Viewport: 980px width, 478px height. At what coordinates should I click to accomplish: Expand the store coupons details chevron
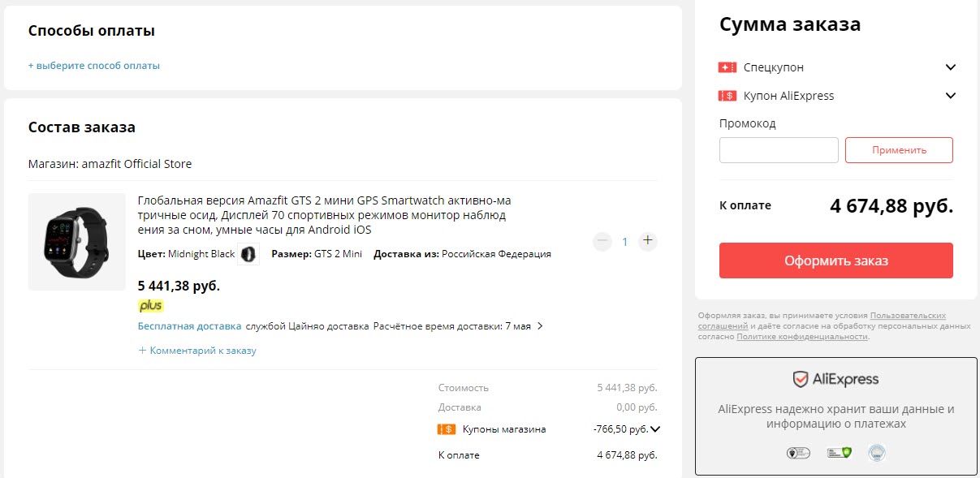pyautogui.click(x=656, y=428)
